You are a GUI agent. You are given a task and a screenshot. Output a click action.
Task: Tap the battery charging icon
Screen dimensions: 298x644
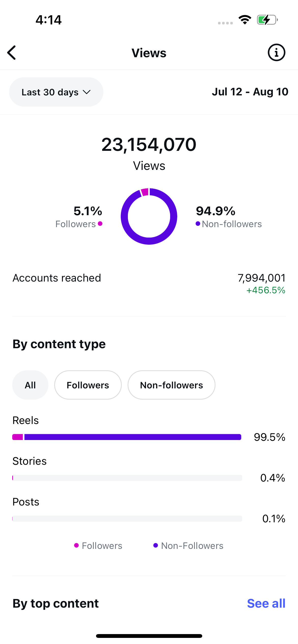tap(267, 20)
